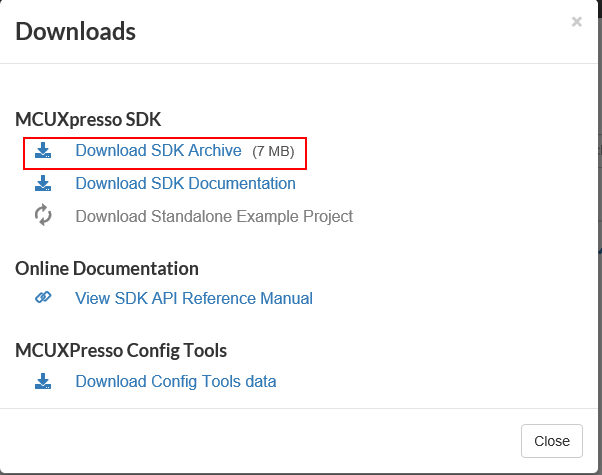The image size is (602, 475).
Task: Click the MCUXpresso SDK section heading
Action: pyautogui.click(x=88, y=120)
